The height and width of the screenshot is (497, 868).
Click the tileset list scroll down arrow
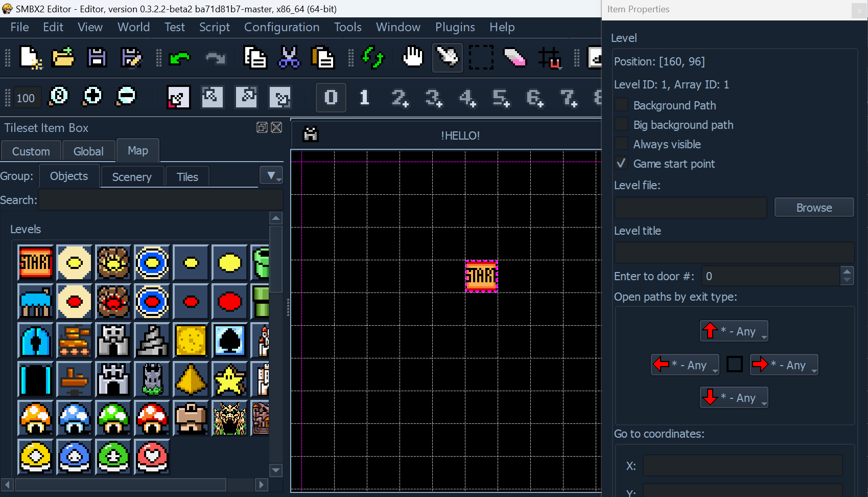click(x=276, y=470)
